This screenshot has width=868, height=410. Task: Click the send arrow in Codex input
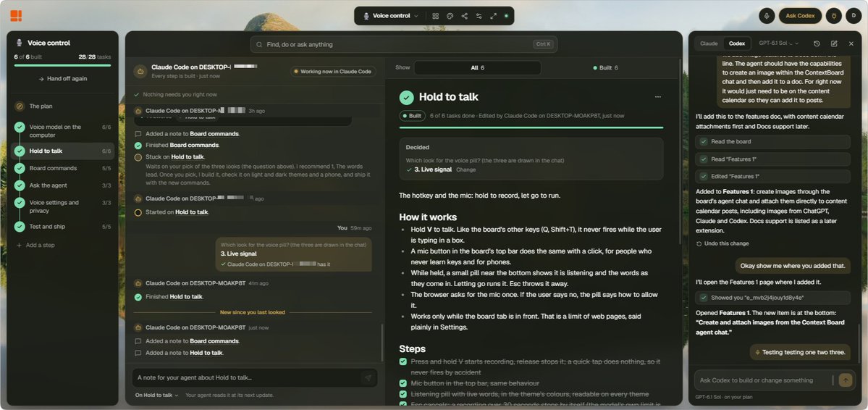point(846,380)
